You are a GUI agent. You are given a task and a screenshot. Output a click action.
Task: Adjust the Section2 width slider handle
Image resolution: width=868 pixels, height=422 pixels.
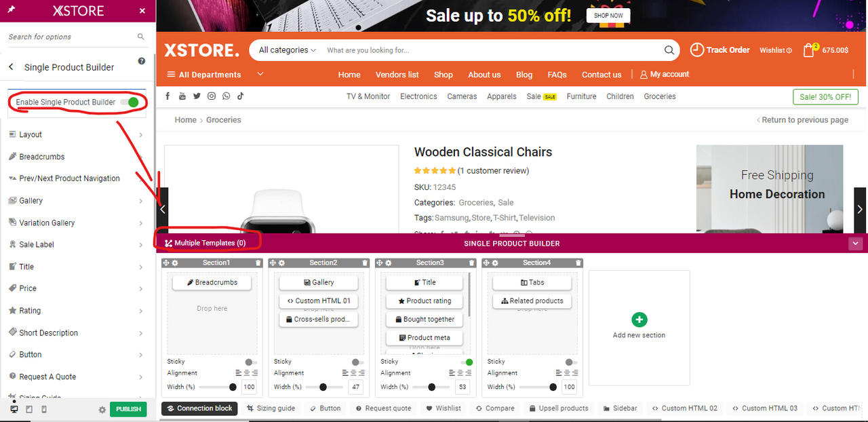(x=323, y=387)
